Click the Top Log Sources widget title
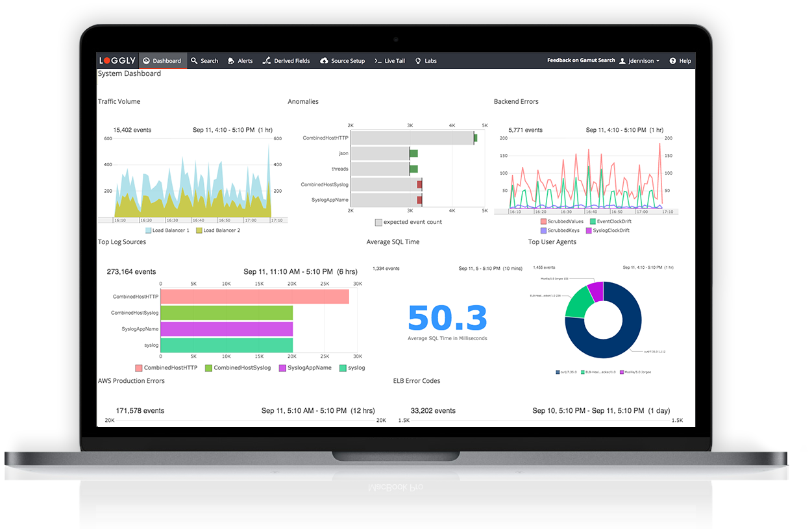Image resolution: width=812 pixels, height=529 pixels. pos(122,241)
